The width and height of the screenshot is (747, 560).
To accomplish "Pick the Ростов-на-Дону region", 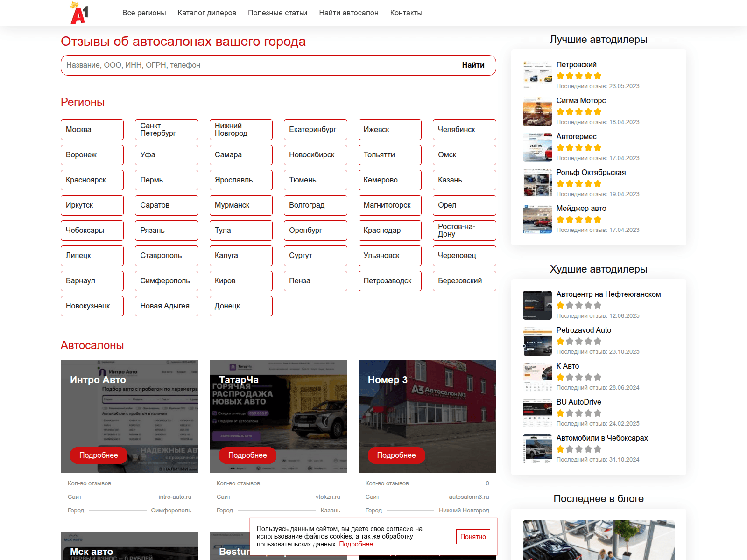I will (465, 231).
